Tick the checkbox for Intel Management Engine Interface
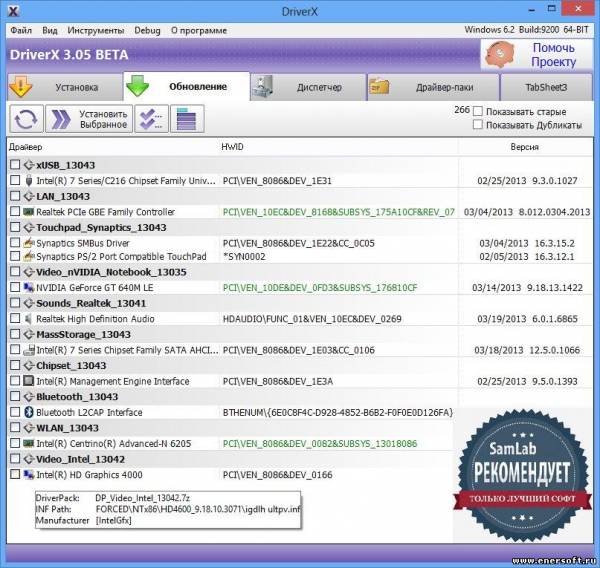This screenshot has height=568, width=600. coord(15,381)
